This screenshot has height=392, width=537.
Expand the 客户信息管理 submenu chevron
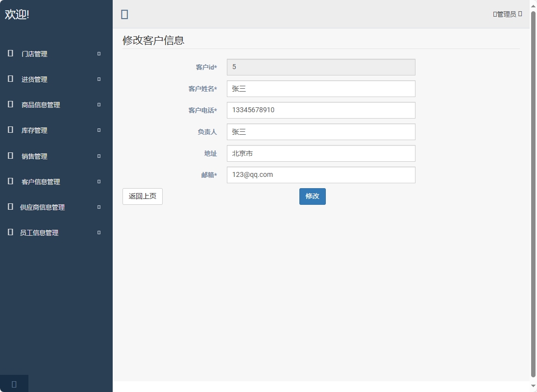tap(98, 181)
